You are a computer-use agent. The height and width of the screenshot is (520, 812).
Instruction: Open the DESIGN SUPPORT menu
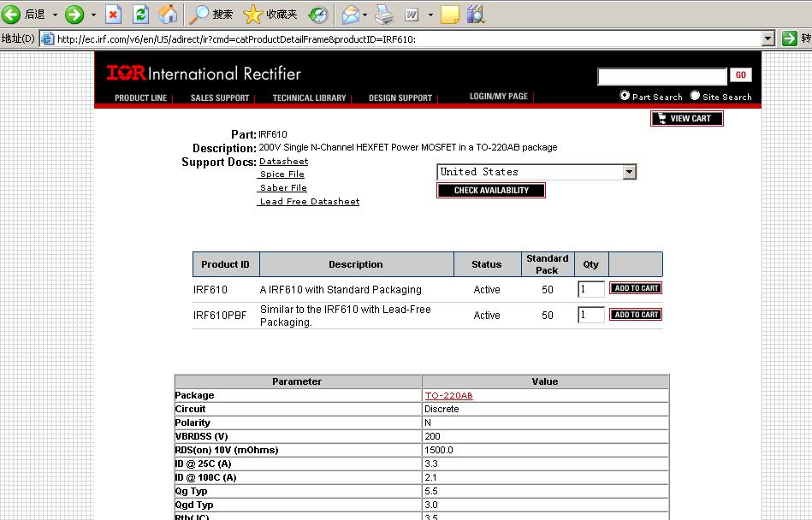[400, 97]
